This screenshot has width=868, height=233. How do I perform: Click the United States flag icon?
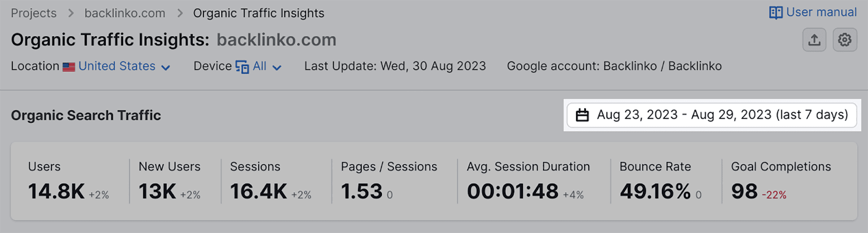pos(69,67)
